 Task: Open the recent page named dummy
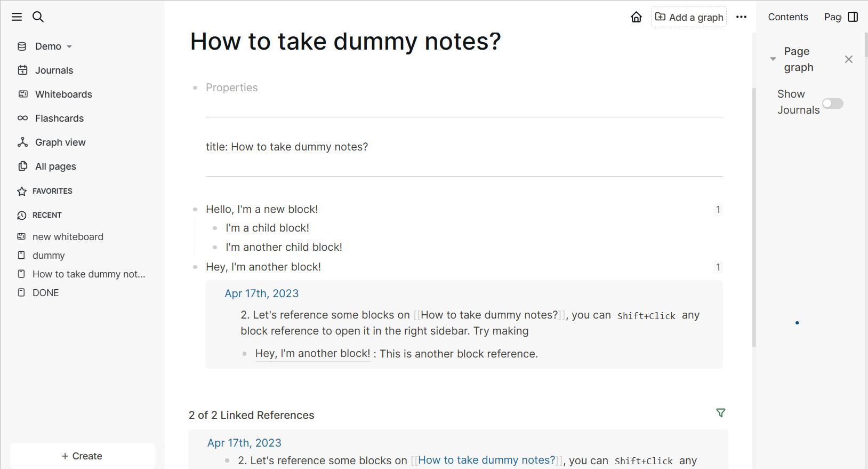tap(49, 256)
